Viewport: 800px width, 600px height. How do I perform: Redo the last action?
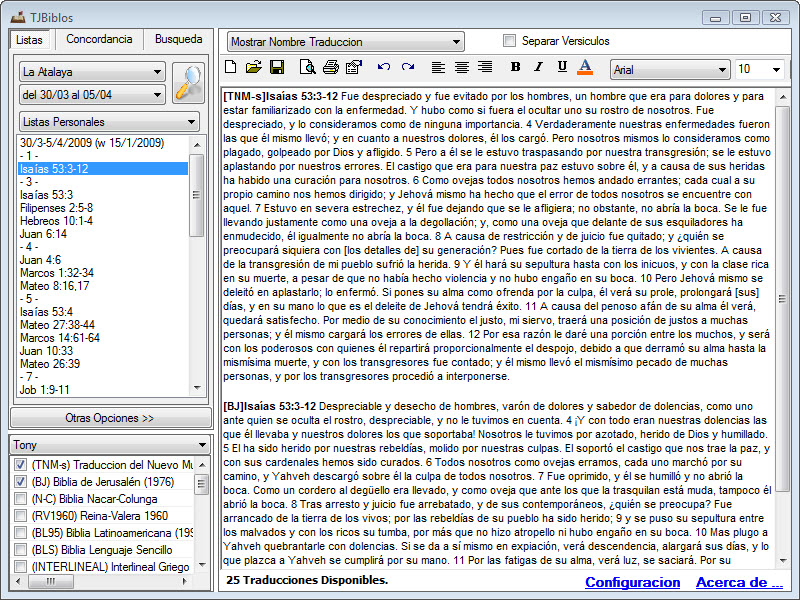(x=408, y=67)
